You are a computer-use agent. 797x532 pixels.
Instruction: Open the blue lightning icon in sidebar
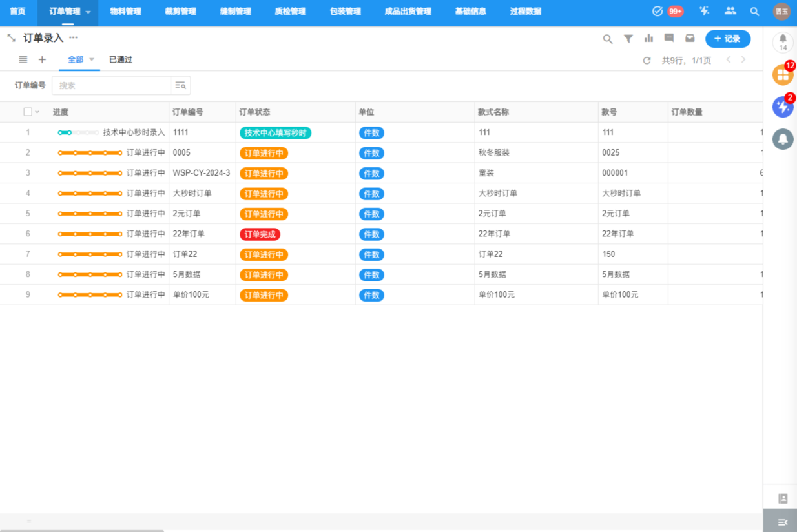coord(783,107)
